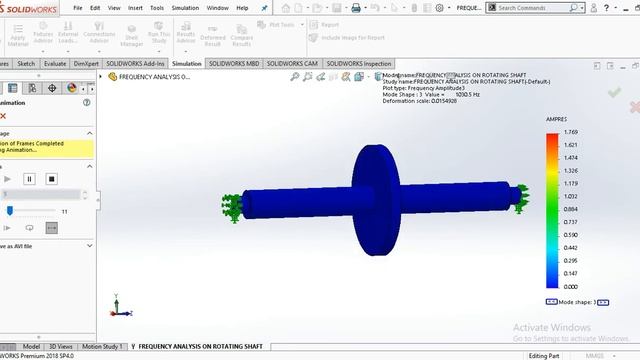Expand the Options gear dropdown arrow
Viewport: 640px width, 360px height.
[x=449, y=8]
